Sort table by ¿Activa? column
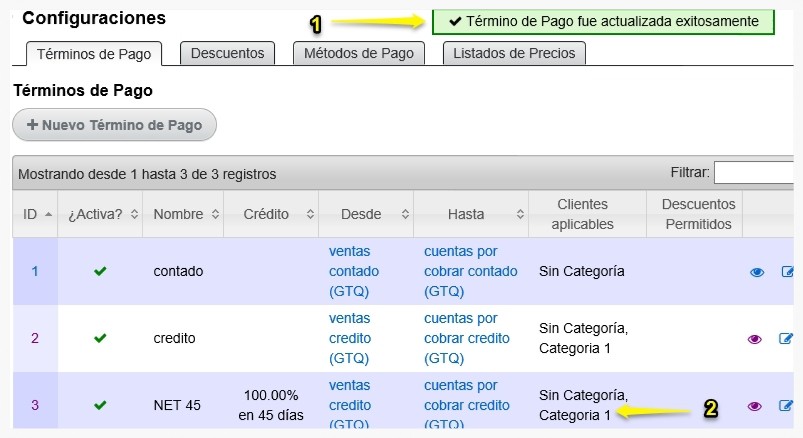803x438 pixels. tap(100, 214)
